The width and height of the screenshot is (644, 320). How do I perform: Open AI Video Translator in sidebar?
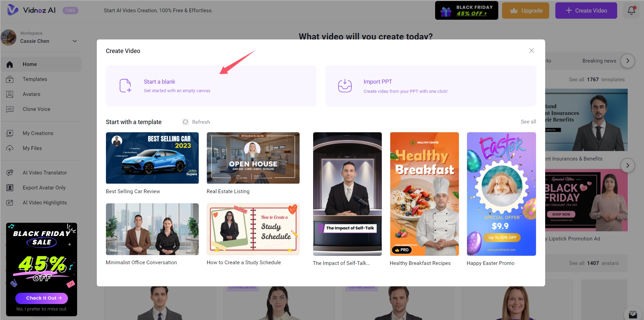(41, 173)
